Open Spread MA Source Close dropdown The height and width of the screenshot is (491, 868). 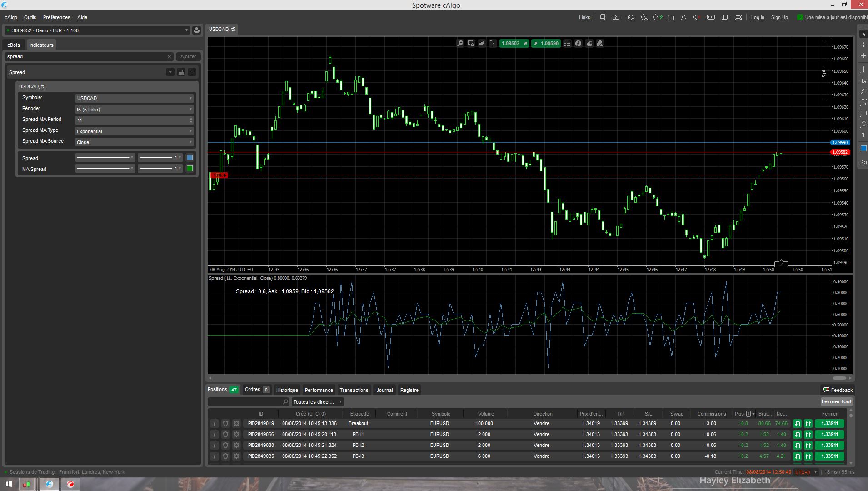coord(134,142)
